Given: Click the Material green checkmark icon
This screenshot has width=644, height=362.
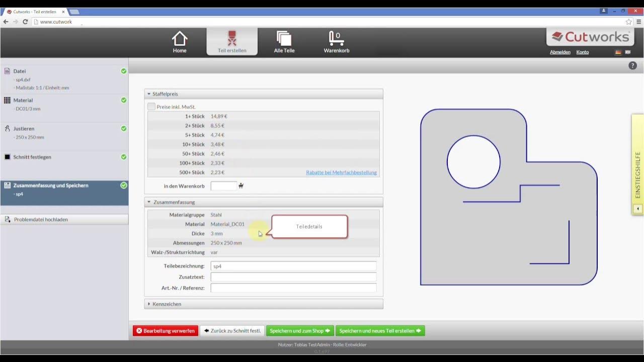Looking at the screenshot, I should pos(124,100).
